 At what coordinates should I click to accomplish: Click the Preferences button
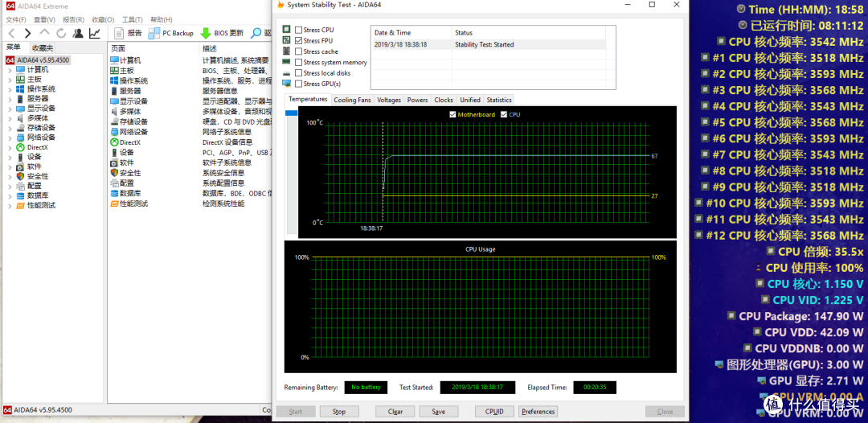[538, 412]
